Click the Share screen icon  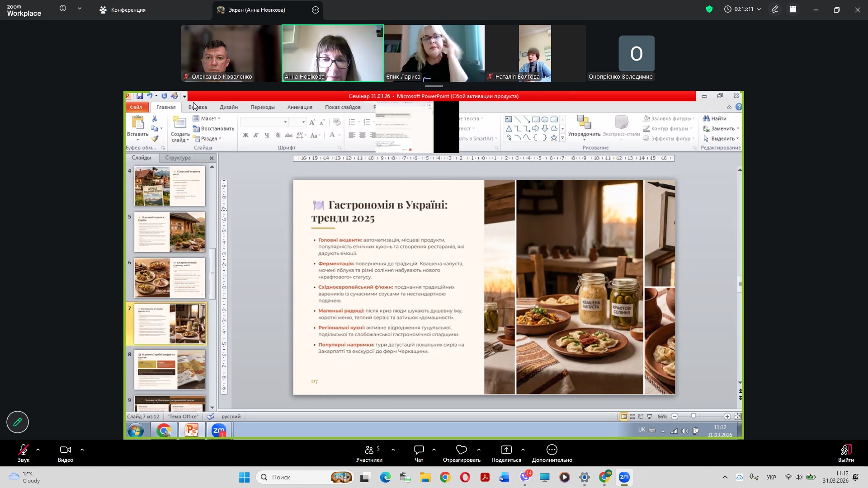pyautogui.click(x=506, y=450)
